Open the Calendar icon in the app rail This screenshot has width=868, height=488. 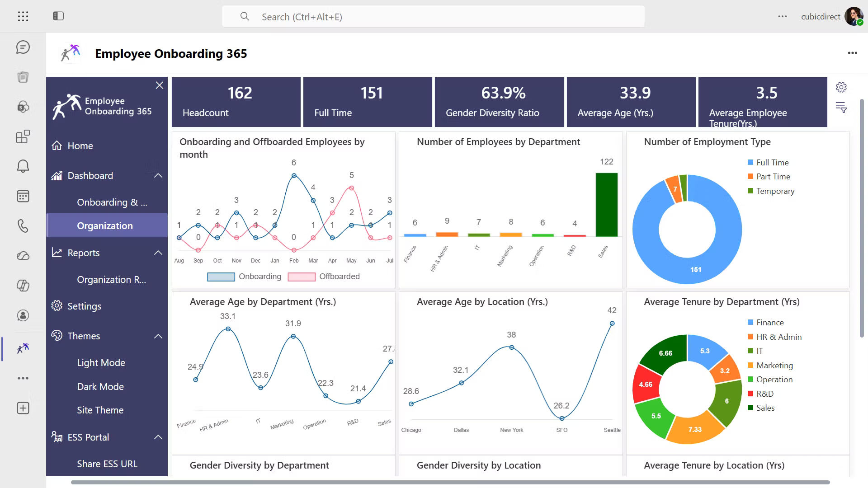23,196
